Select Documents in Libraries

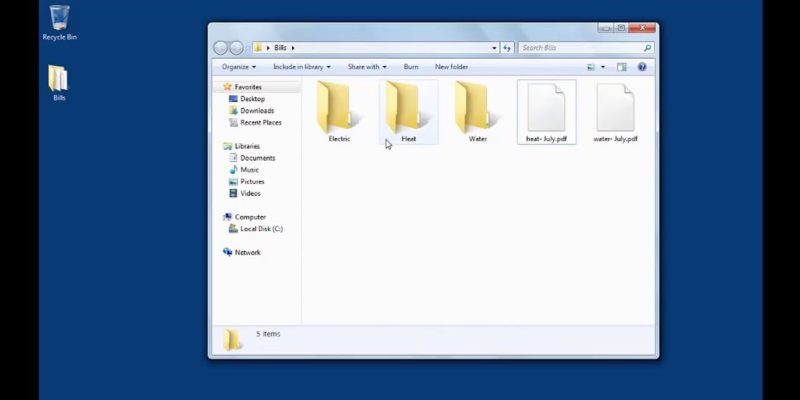point(257,158)
